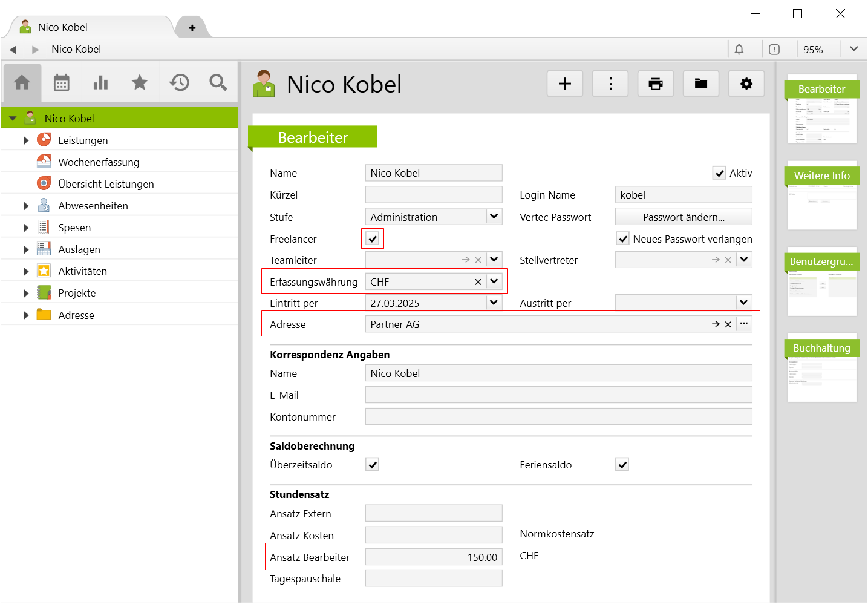
Task: Open the Stufe dropdown
Action: click(x=494, y=217)
